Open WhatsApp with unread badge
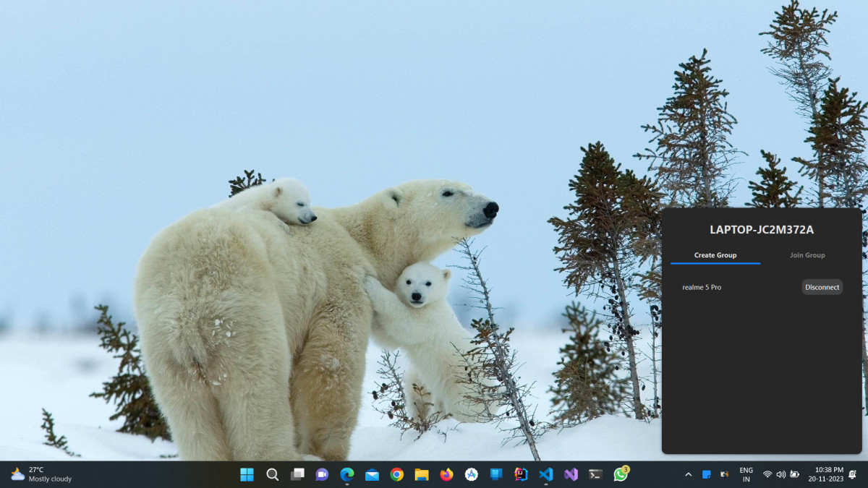This screenshot has height=488, width=868. pos(621,474)
